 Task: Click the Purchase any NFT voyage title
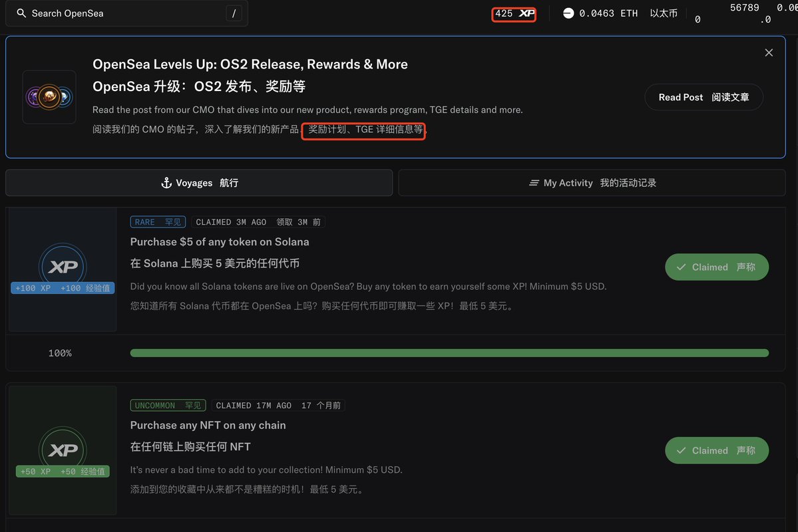click(208, 425)
